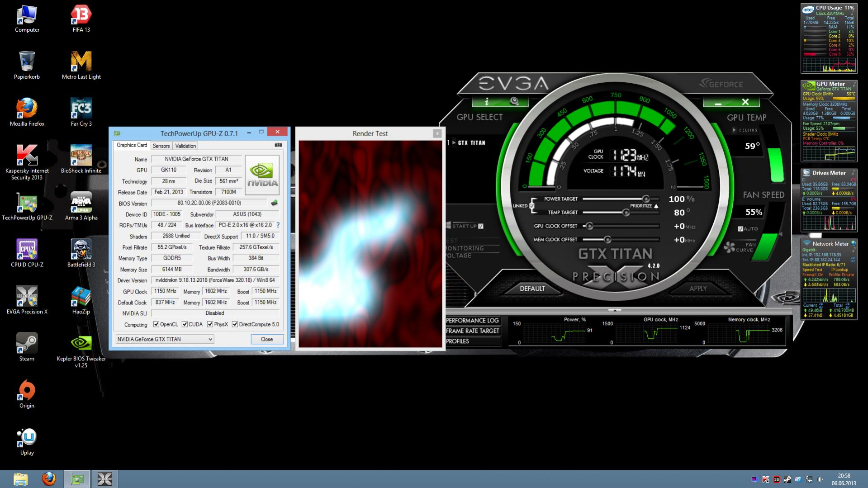Click the Apply button in Precision X
Image resolution: width=868 pixels, height=488 pixels.
coord(698,289)
